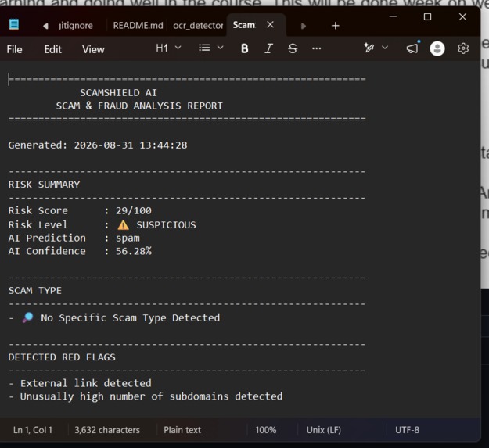Viewport: 489px width, 448px height.
Task: Click UTF-8 encoding indicator
Action: pos(407,430)
